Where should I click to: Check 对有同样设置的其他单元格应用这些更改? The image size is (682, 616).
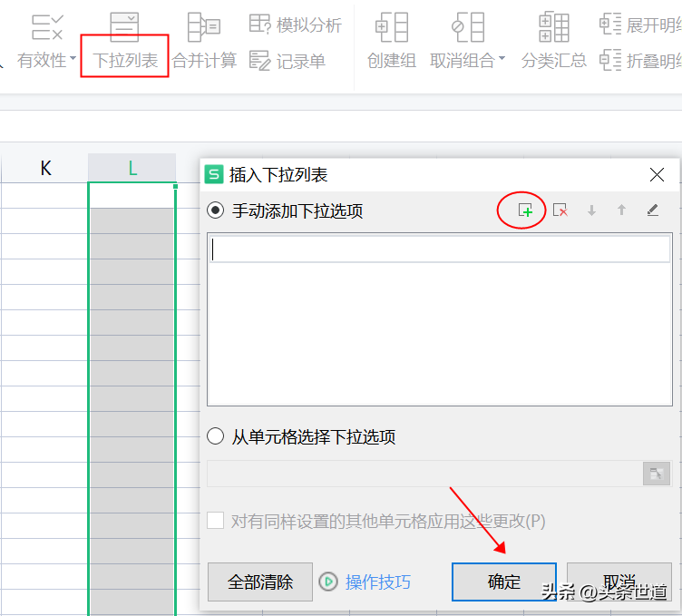(215, 521)
